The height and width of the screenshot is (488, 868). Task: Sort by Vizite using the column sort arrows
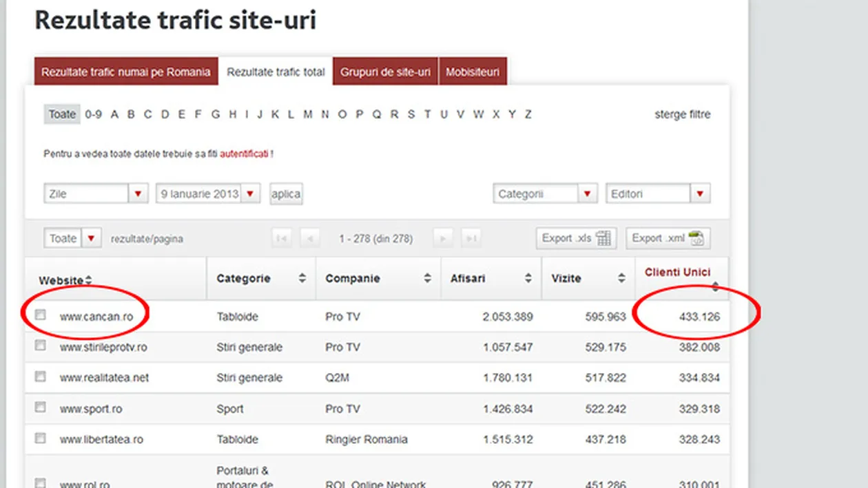point(620,278)
